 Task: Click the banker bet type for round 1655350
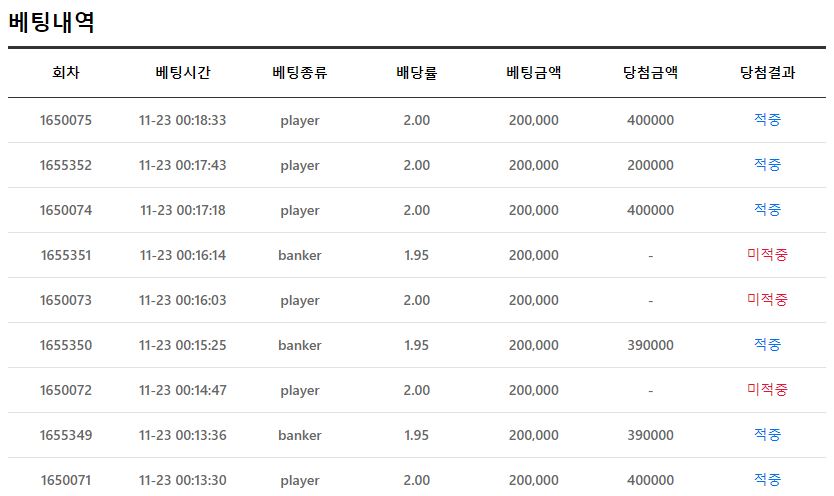[300, 345]
